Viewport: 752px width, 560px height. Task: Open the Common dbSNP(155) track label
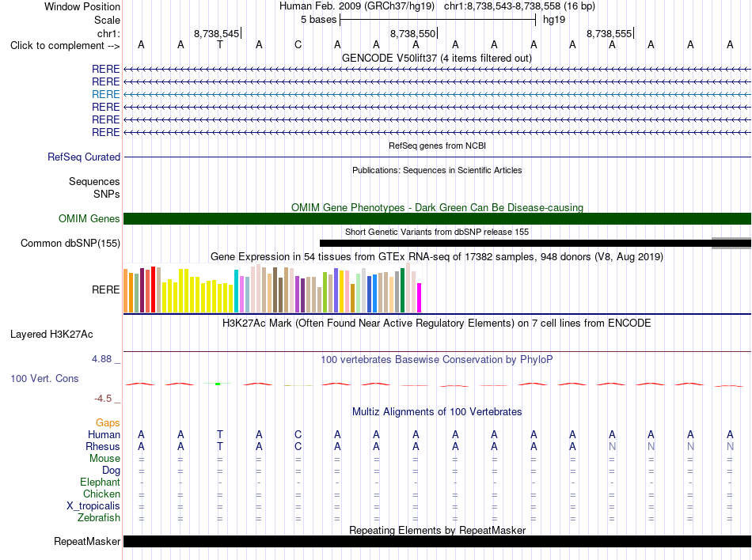[70, 244]
